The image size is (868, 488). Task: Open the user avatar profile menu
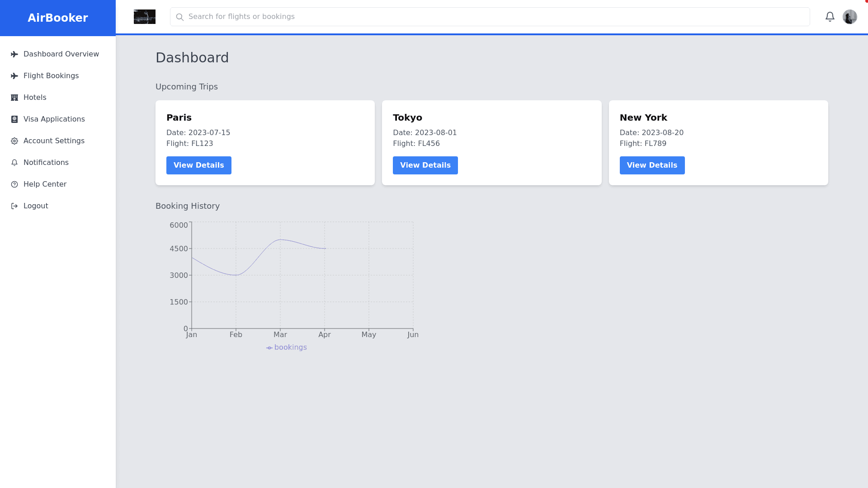[x=849, y=17]
